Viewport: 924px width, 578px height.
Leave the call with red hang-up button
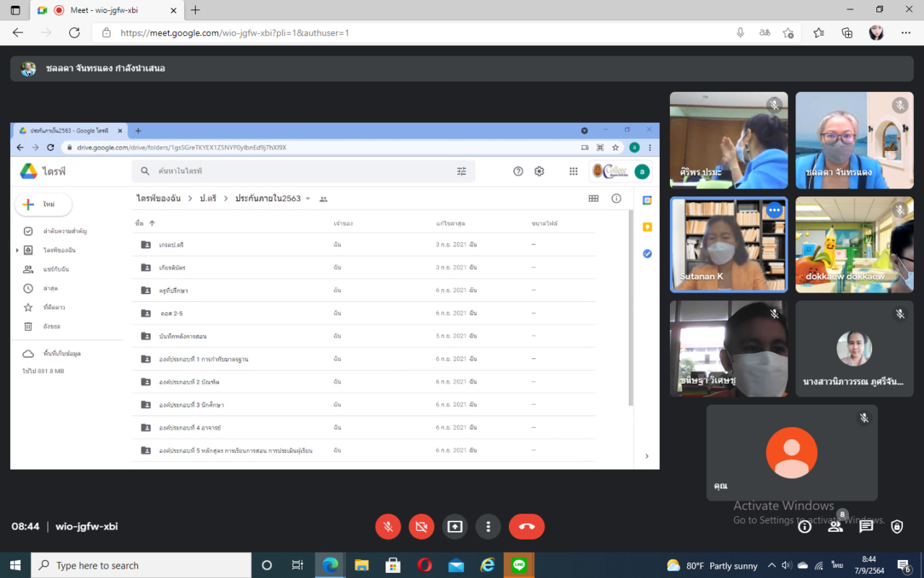click(526, 527)
